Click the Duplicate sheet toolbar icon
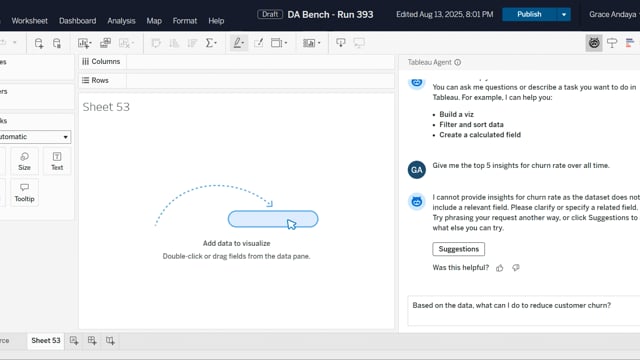This screenshot has height=360, width=640. click(105, 43)
